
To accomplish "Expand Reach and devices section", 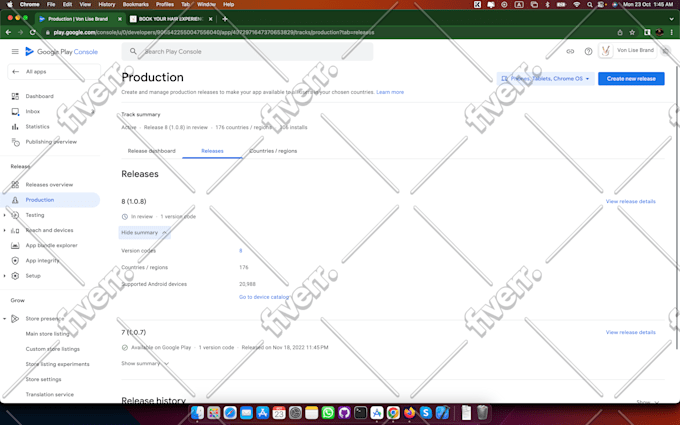I will (5, 230).
